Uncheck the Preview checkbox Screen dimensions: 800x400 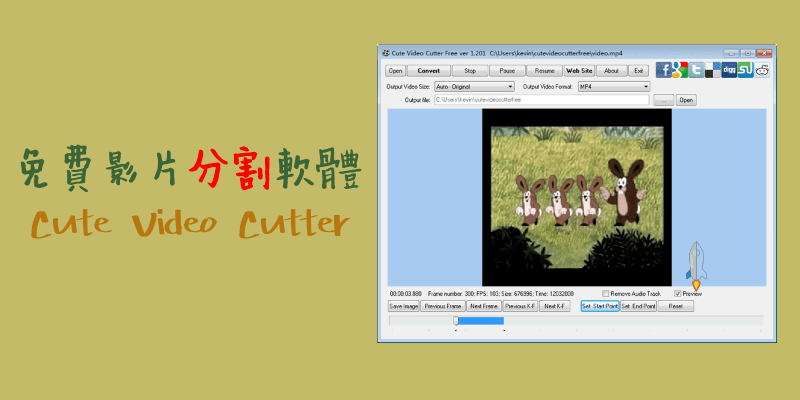point(678,293)
